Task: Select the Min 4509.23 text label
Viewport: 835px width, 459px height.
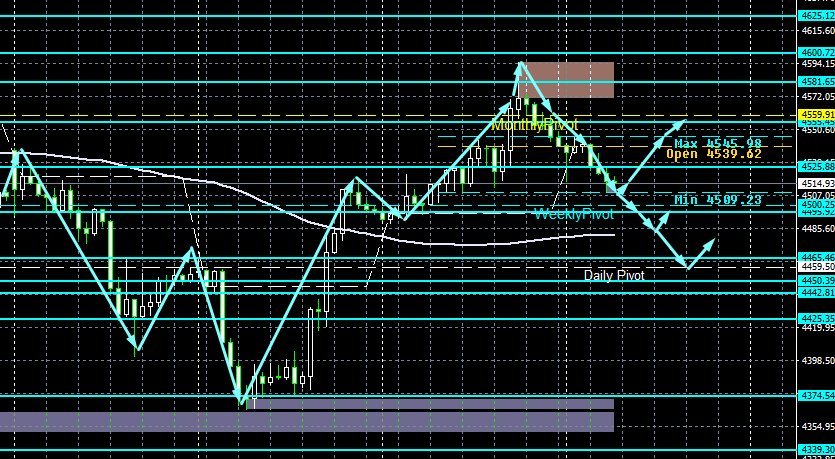Action: click(x=718, y=200)
